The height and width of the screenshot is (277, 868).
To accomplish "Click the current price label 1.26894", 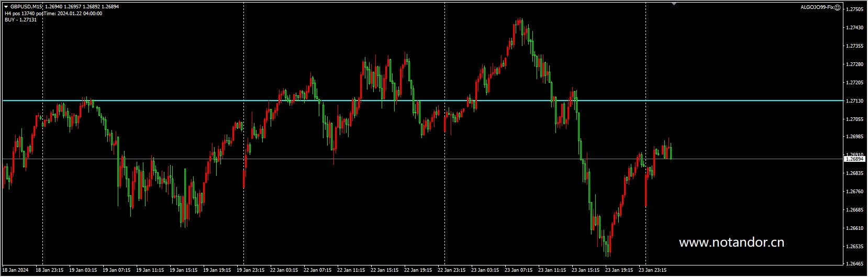I will coord(855,159).
